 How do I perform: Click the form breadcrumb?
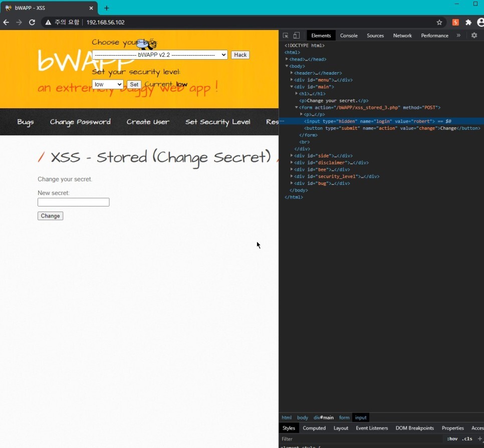click(344, 417)
